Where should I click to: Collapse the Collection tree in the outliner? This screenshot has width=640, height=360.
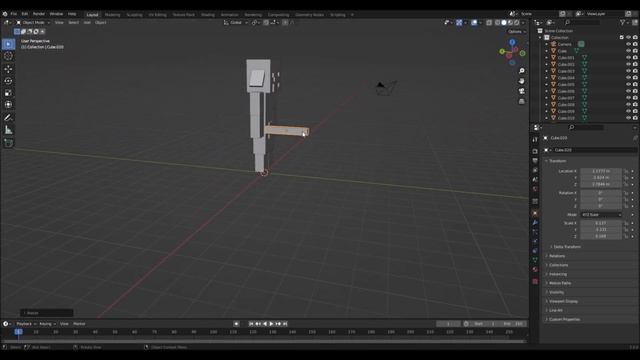(x=540, y=38)
